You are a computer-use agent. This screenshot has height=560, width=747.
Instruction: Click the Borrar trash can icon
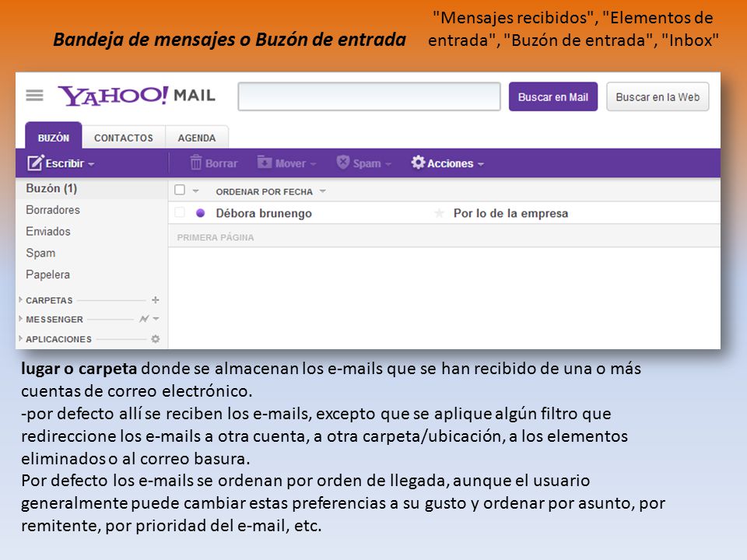pyautogui.click(x=196, y=163)
